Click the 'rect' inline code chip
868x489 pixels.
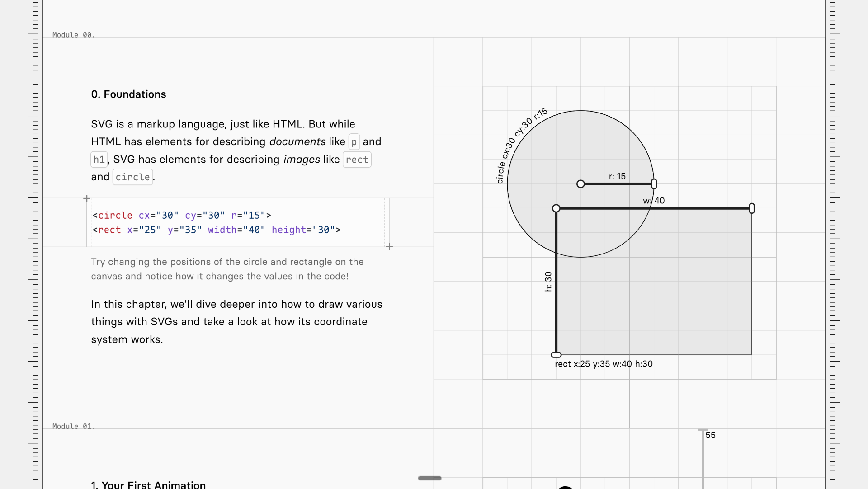click(x=357, y=160)
